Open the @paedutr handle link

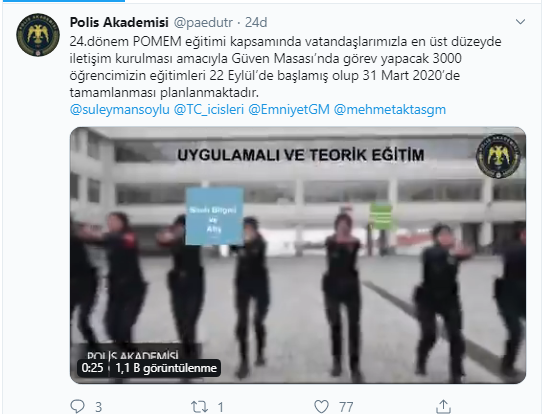[203, 23]
